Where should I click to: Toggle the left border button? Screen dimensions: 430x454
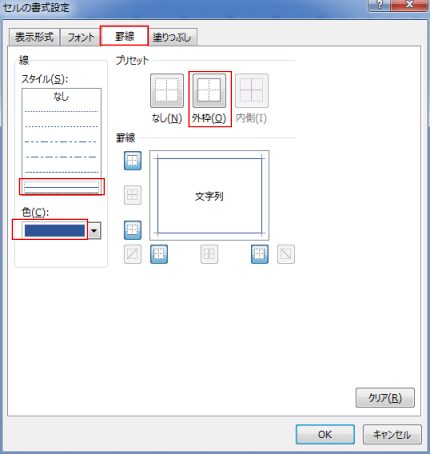pyautogui.click(x=159, y=254)
